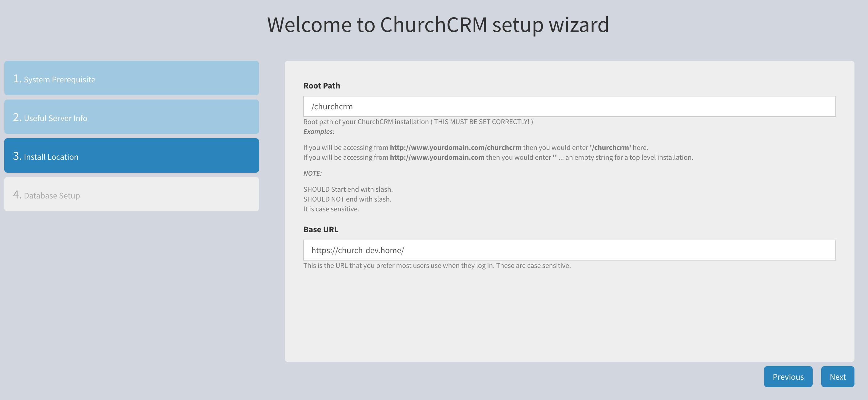Click the example URL 'http://www.yourdomain.com/churchcrm'
This screenshot has height=400, width=868.
[456, 147]
